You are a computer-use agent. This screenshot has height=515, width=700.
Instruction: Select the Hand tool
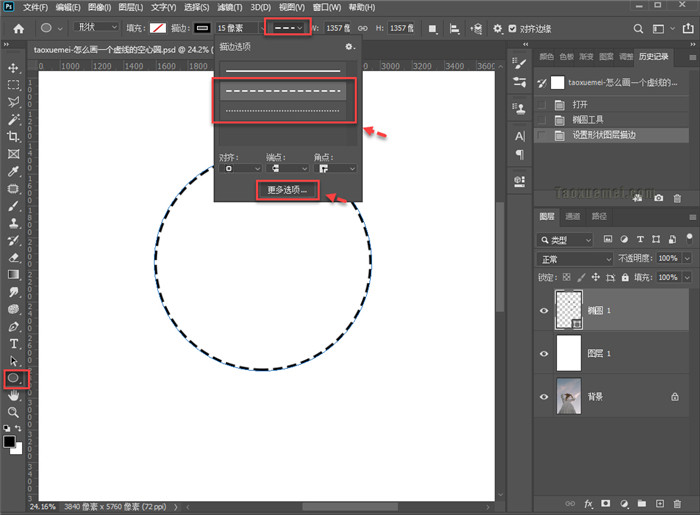(x=13, y=395)
